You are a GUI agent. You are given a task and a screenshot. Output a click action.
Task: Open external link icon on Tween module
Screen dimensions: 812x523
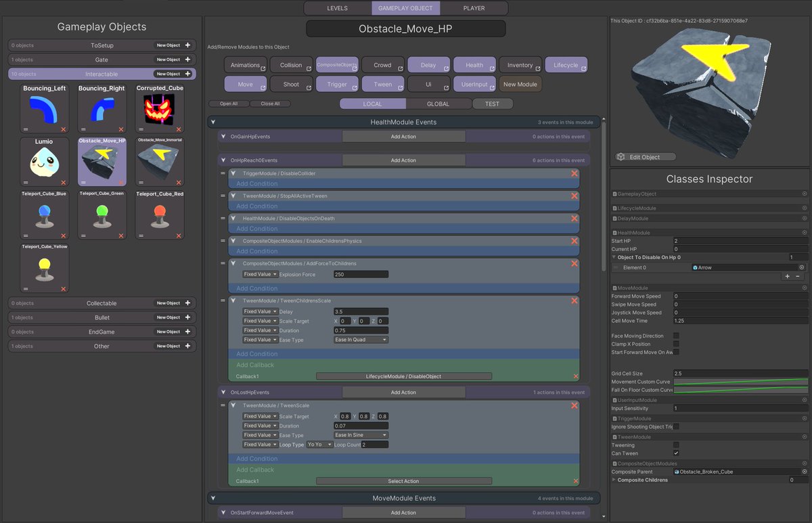(401, 88)
